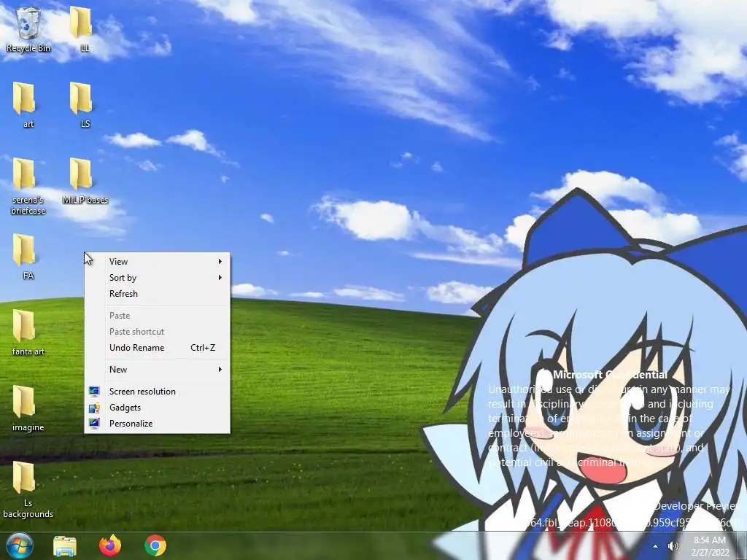Open Gadgets from context menu

click(x=158, y=408)
